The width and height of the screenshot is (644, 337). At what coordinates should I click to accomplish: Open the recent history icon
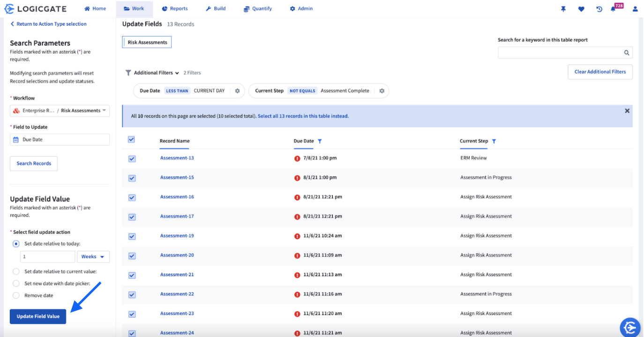pyautogui.click(x=599, y=9)
